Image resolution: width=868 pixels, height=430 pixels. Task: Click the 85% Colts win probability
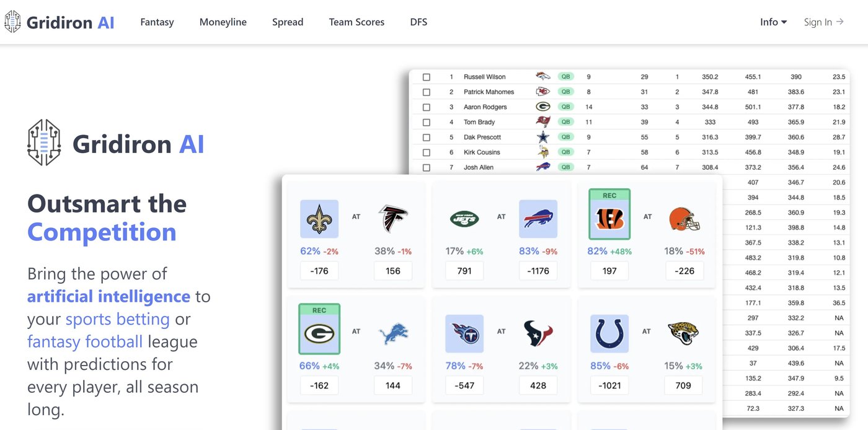[x=600, y=366]
